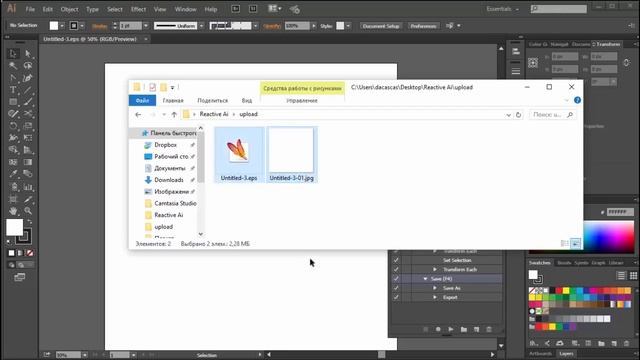The width and height of the screenshot is (640, 360).
Task: Delete the selected action with trash icon
Action: 489,329
